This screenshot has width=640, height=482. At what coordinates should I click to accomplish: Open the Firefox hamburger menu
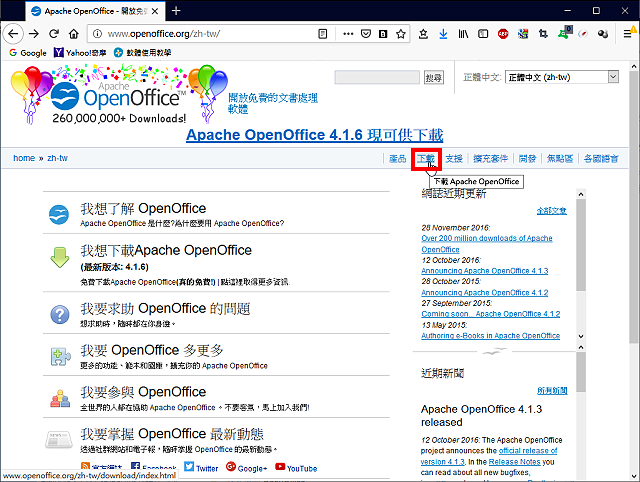point(628,33)
